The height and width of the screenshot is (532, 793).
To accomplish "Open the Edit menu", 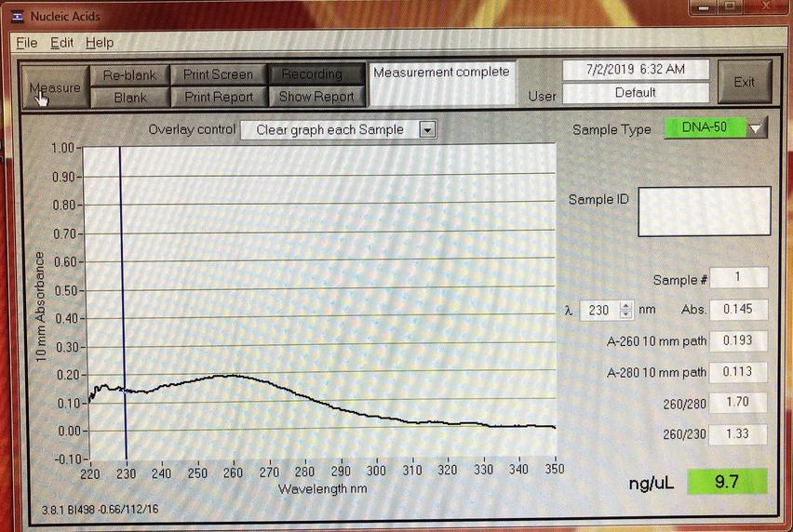I will point(61,43).
